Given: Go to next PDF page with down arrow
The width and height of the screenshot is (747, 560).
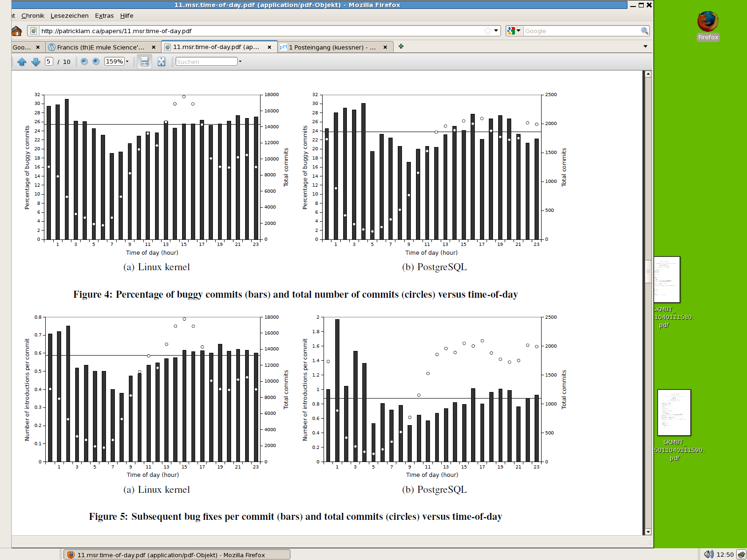Looking at the screenshot, I should [35, 62].
